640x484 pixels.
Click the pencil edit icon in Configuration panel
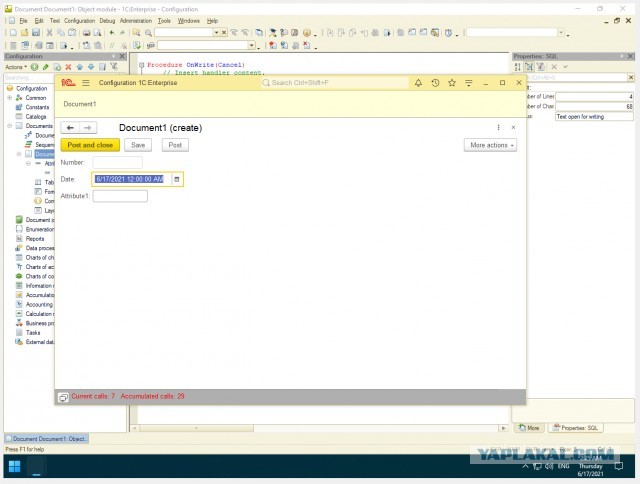point(46,67)
